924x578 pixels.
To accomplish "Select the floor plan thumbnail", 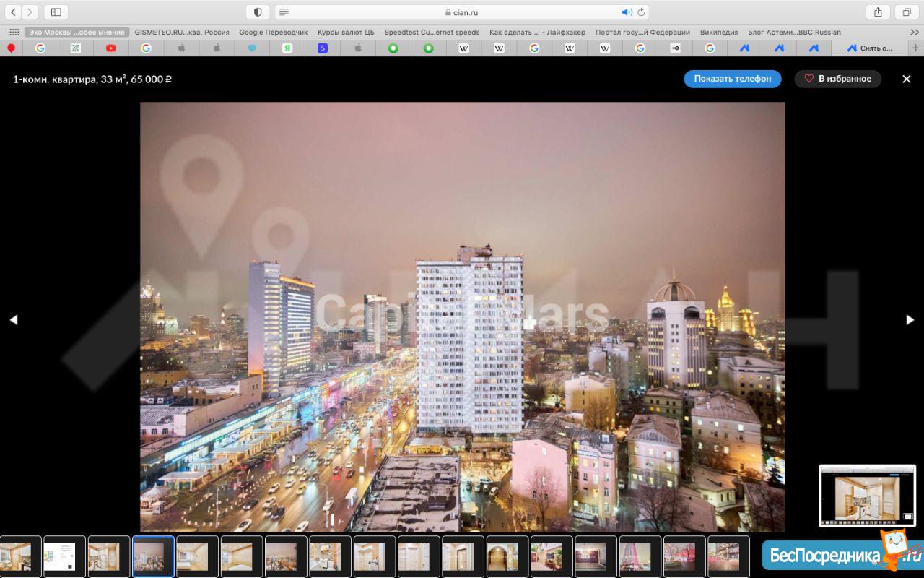I will click(x=64, y=556).
